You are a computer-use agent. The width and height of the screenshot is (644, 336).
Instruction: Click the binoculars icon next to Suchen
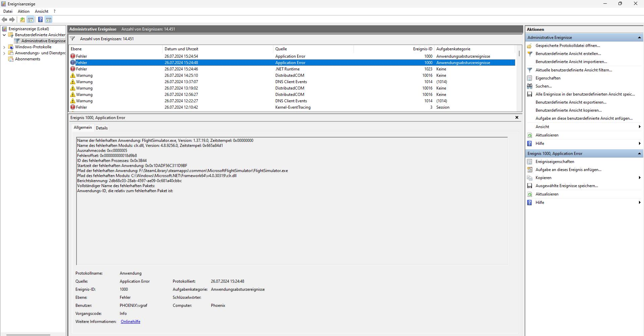tap(530, 86)
